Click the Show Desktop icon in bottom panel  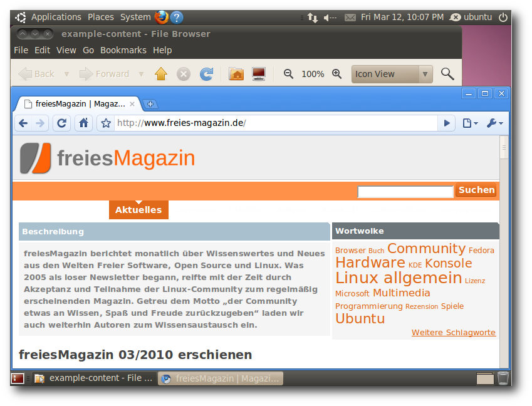pos(18,378)
